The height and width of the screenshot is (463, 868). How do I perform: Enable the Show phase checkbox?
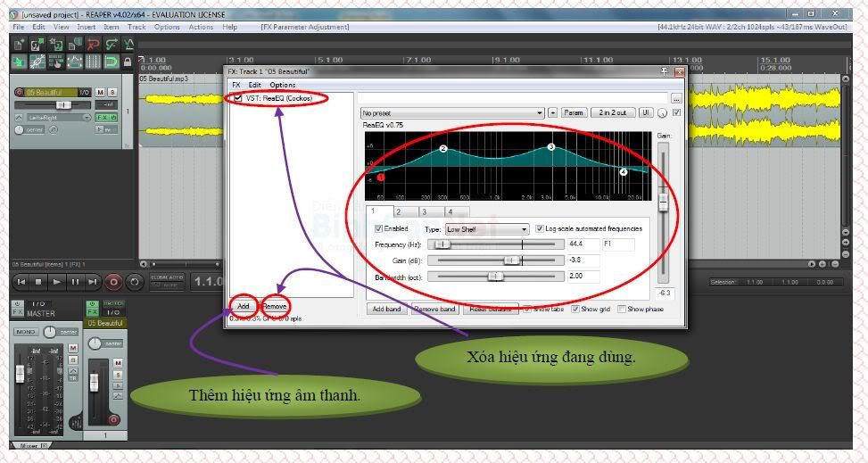click(621, 309)
